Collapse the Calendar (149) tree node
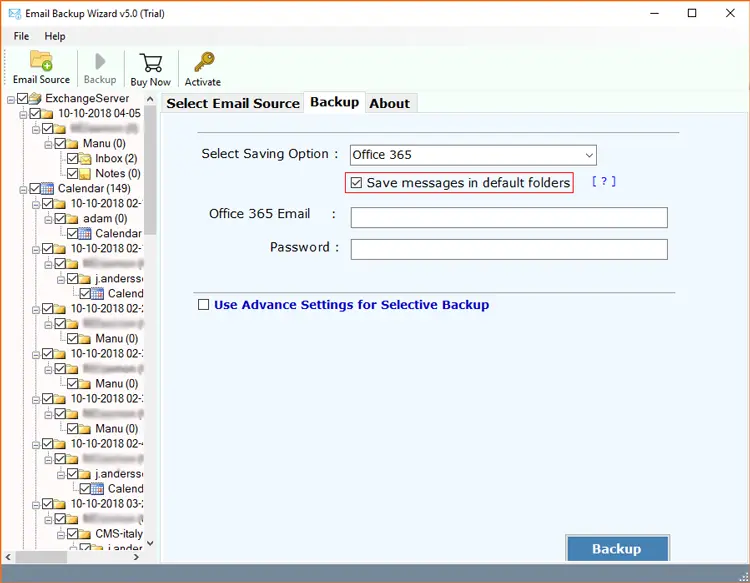 [23, 190]
